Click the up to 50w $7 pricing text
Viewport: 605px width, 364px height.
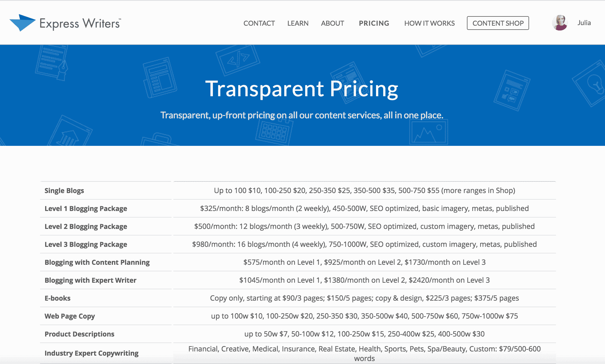(x=364, y=334)
